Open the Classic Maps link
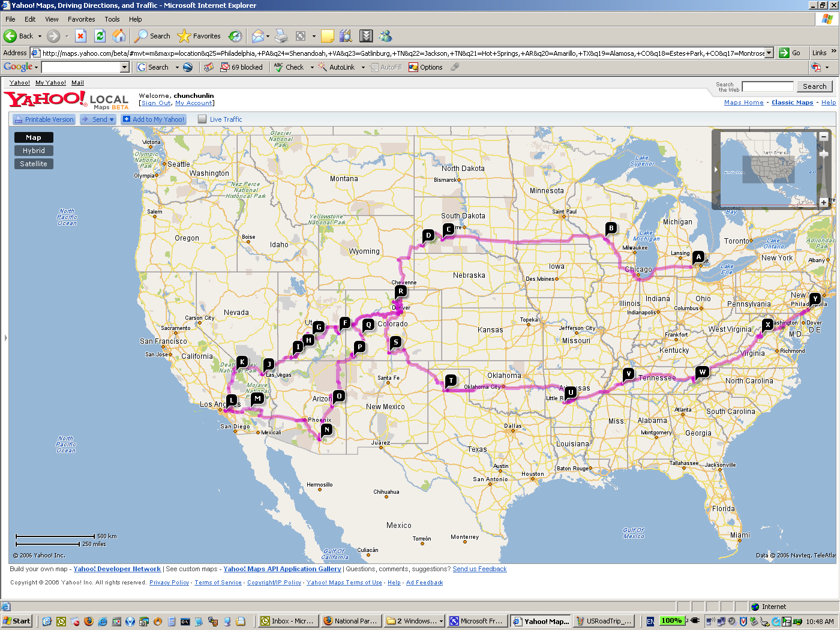 tap(792, 103)
